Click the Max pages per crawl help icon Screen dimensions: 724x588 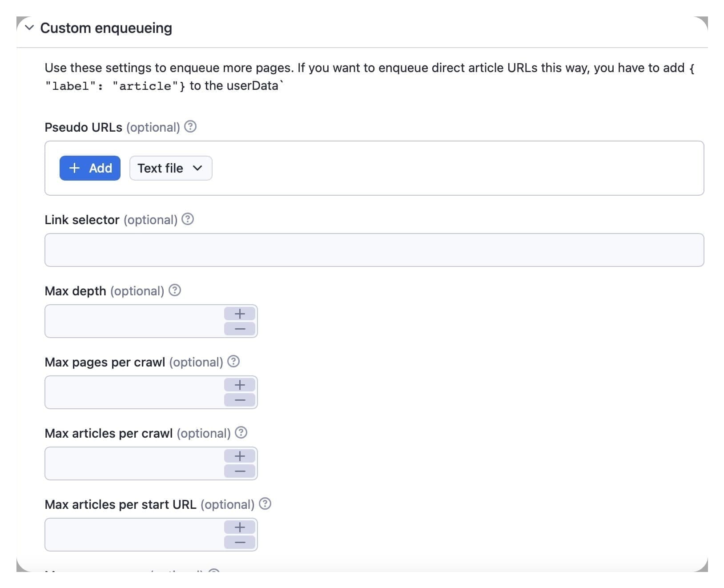[x=233, y=362]
